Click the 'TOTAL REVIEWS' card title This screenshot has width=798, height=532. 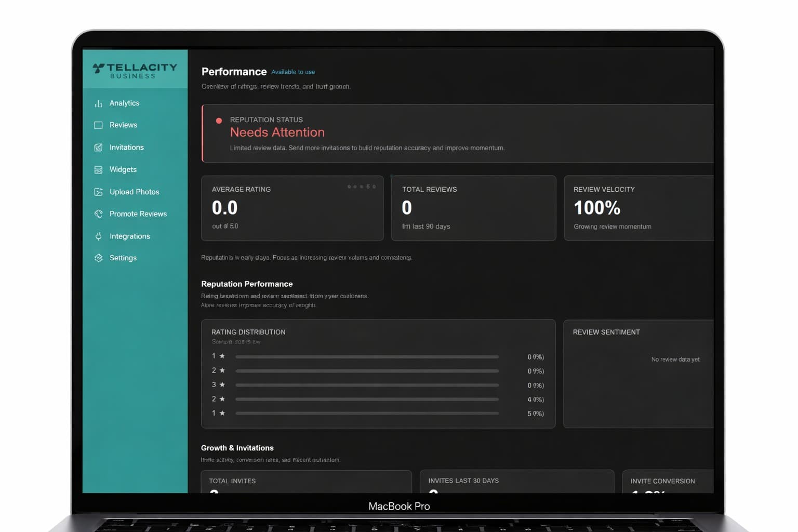[429, 190]
